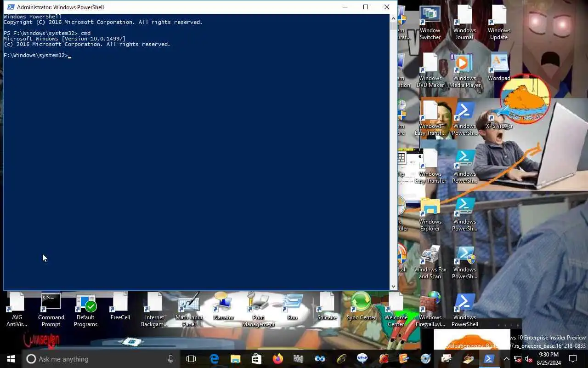Image resolution: width=588 pixels, height=368 pixels.
Task: Launch Microsoft Edge from the taskbar
Action: [x=214, y=359]
